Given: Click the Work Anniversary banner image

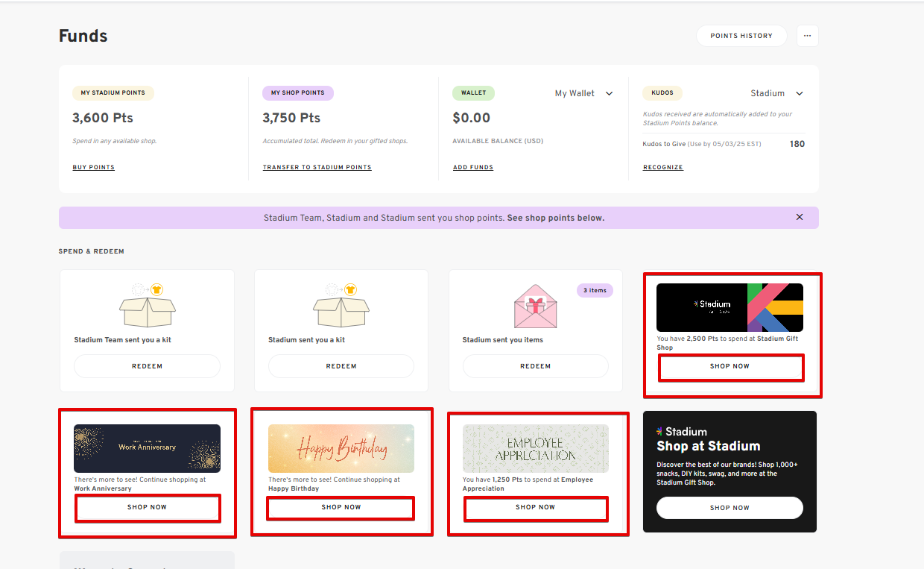Looking at the screenshot, I should click(x=147, y=448).
